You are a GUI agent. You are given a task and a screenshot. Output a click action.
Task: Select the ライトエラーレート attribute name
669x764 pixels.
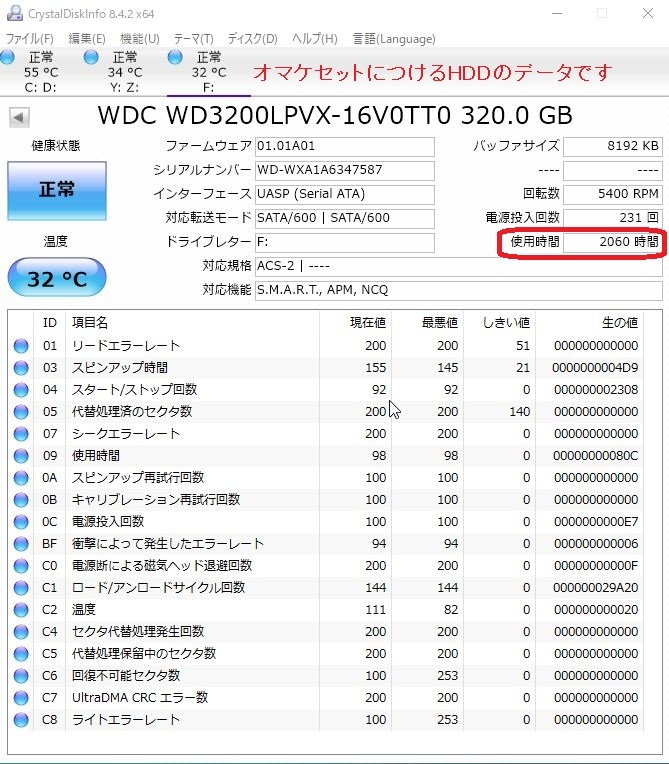click(x=126, y=720)
